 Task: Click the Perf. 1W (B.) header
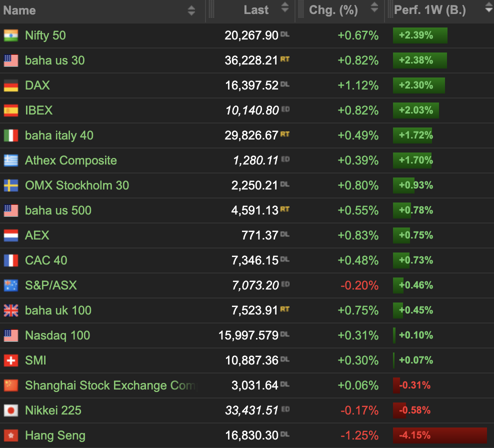(429, 10)
